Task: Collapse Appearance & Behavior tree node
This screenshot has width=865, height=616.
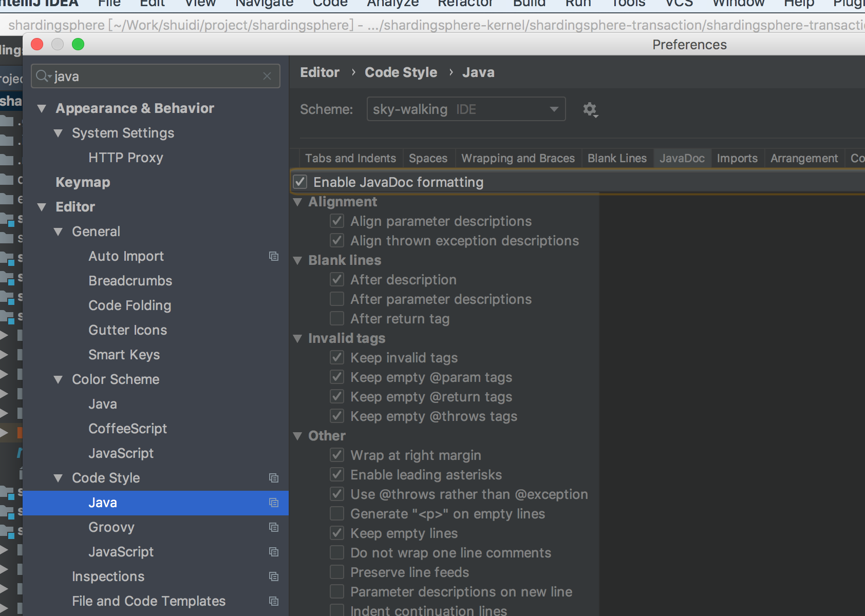Action: pos(42,109)
